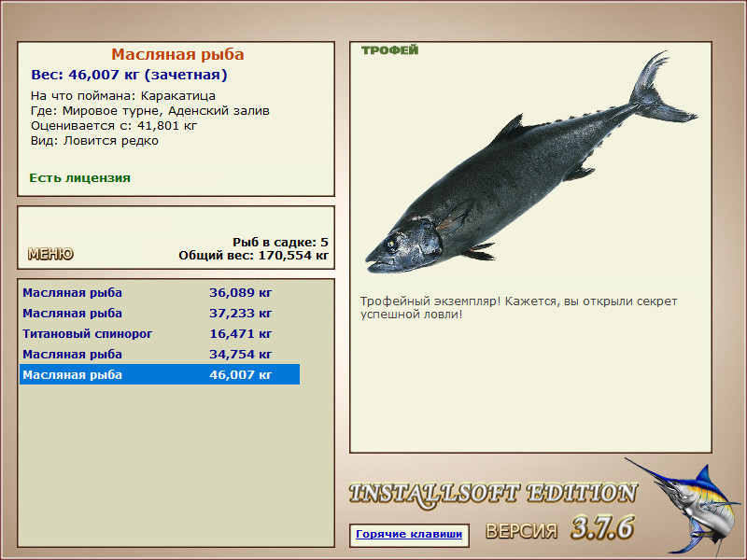Click the INSTALLSOFT EDITION logo text

(493, 495)
